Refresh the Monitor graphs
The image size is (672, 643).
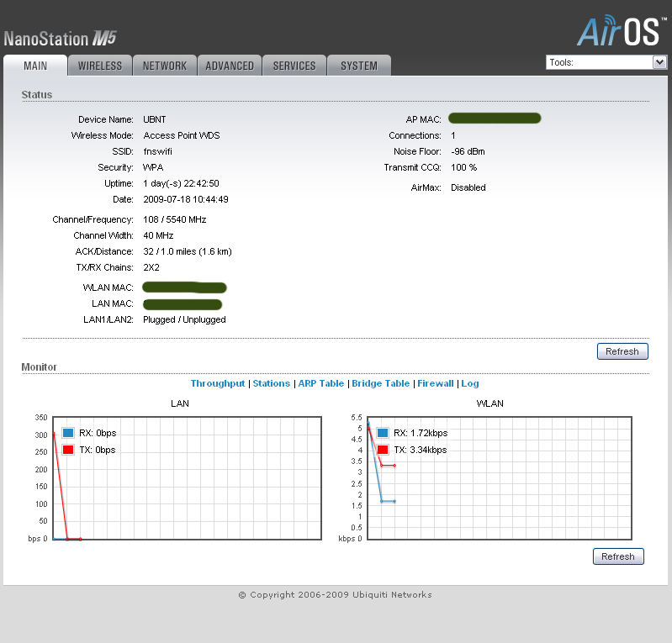618,556
